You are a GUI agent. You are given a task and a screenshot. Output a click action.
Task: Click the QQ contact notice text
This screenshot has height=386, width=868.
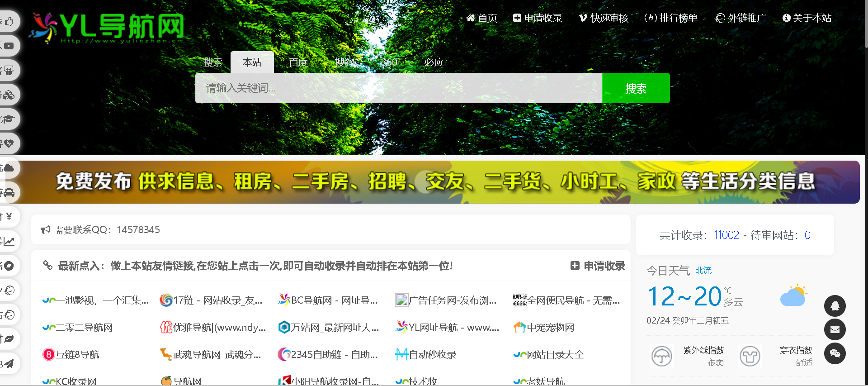pyautogui.click(x=108, y=230)
